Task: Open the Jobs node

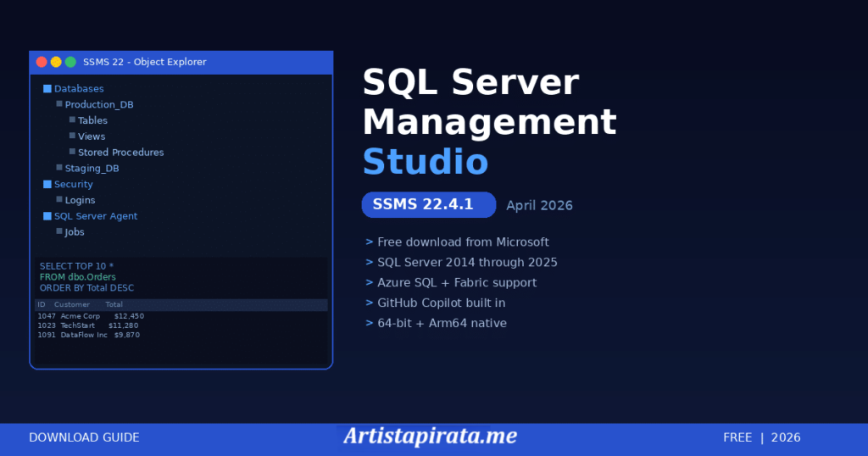Action: pos(75,232)
